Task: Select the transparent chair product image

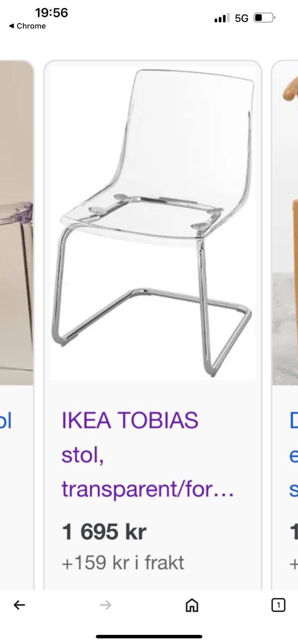Action: coord(153,223)
